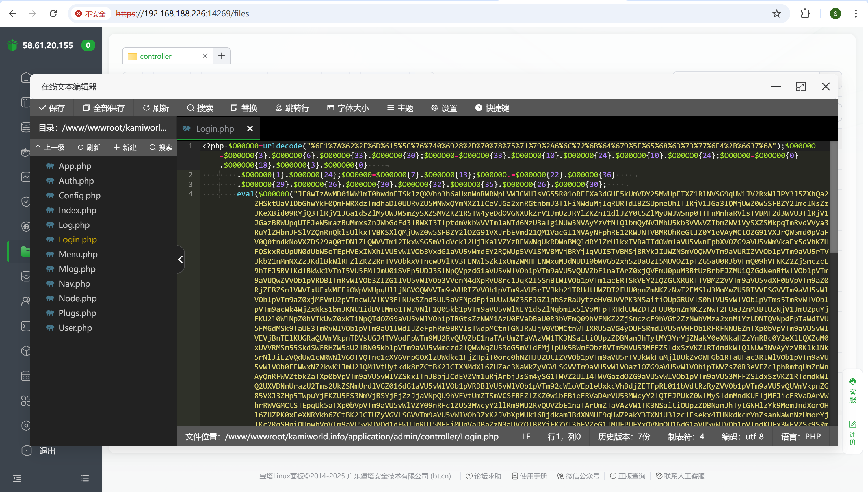Close the Login.php editor tab

click(250, 129)
